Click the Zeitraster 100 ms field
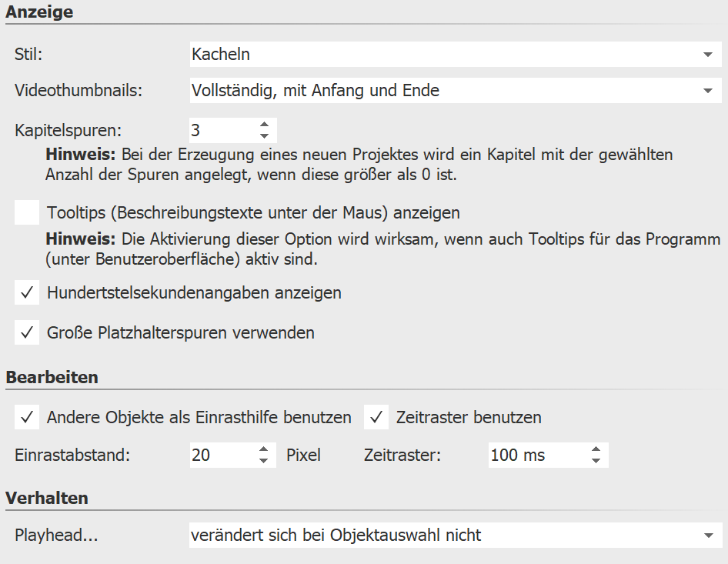728x564 pixels. [x=531, y=455]
